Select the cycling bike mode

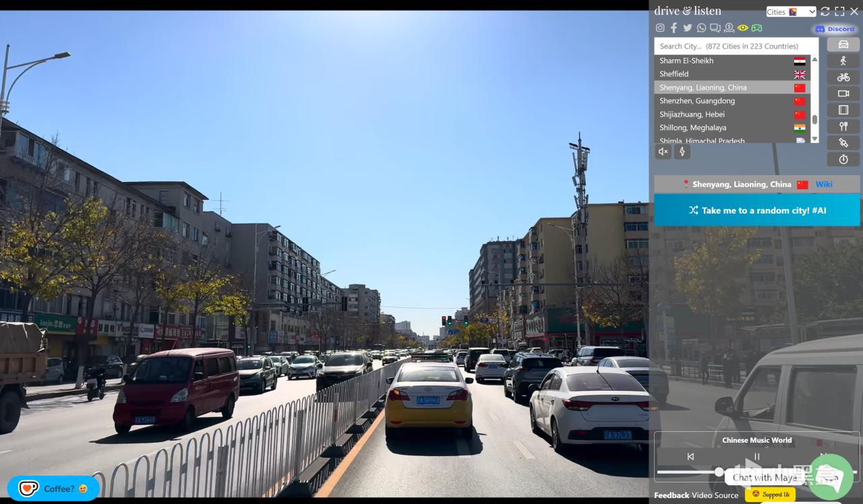(x=843, y=77)
